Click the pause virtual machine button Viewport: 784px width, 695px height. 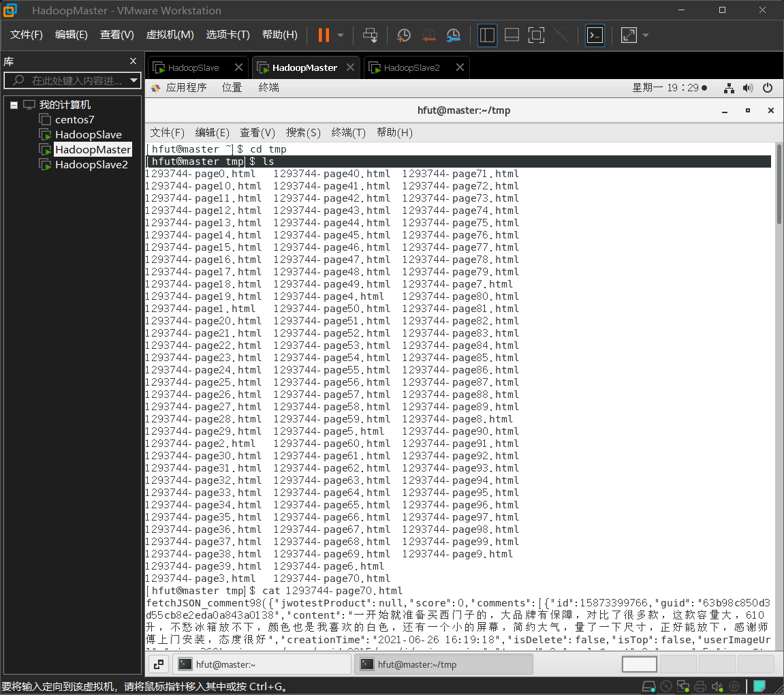point(324,35)
